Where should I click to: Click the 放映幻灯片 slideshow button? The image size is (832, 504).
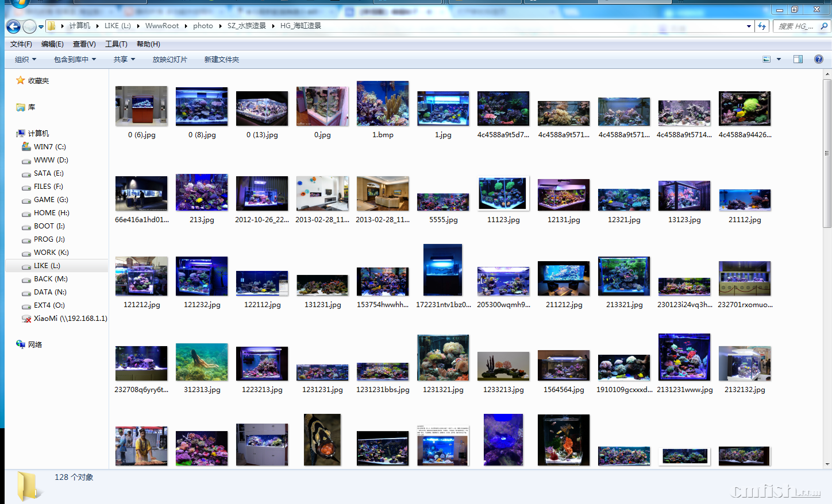point(170,60)
